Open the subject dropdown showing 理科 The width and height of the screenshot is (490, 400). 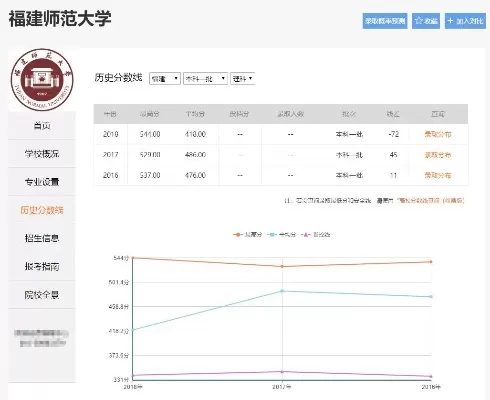click(243, 79)
